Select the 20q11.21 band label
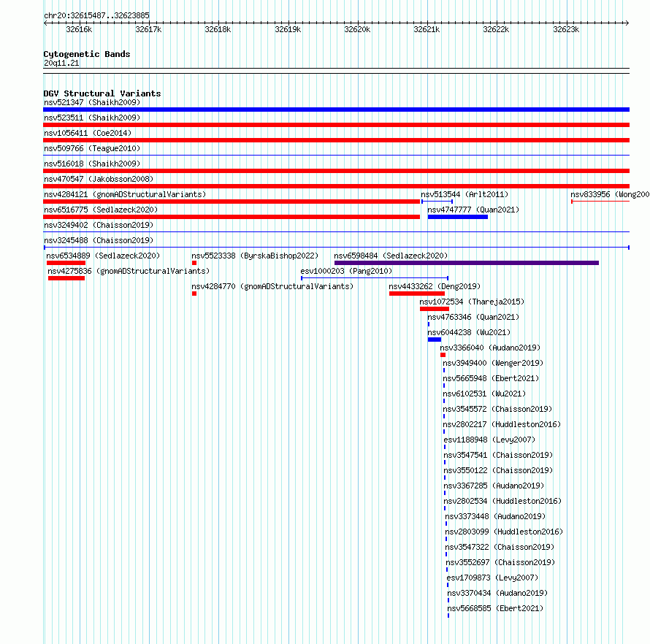 61,63
